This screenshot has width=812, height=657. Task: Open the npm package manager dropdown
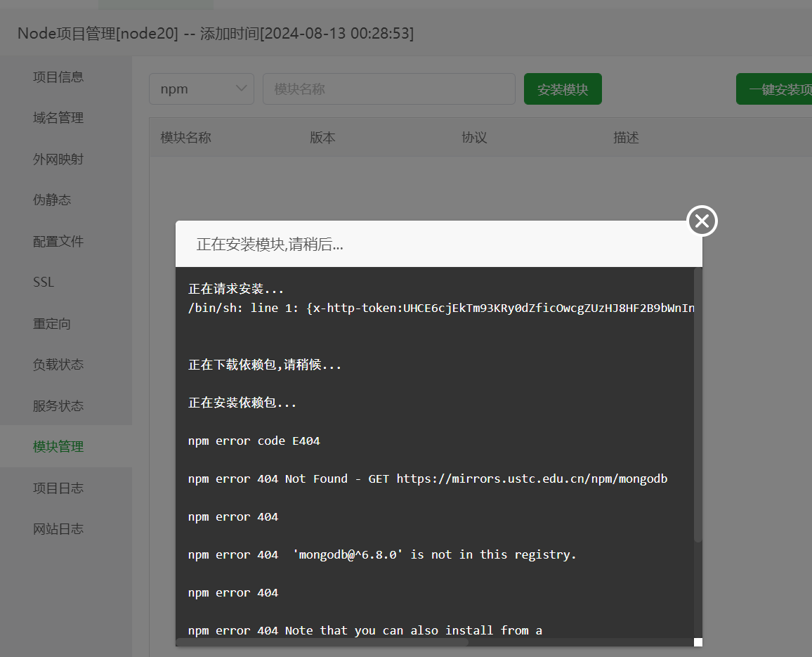coord(202,89)
